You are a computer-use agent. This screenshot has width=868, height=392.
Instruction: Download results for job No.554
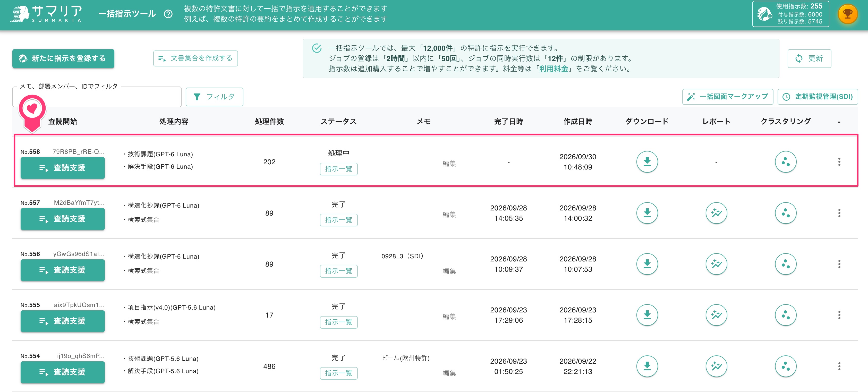point(646,366)
